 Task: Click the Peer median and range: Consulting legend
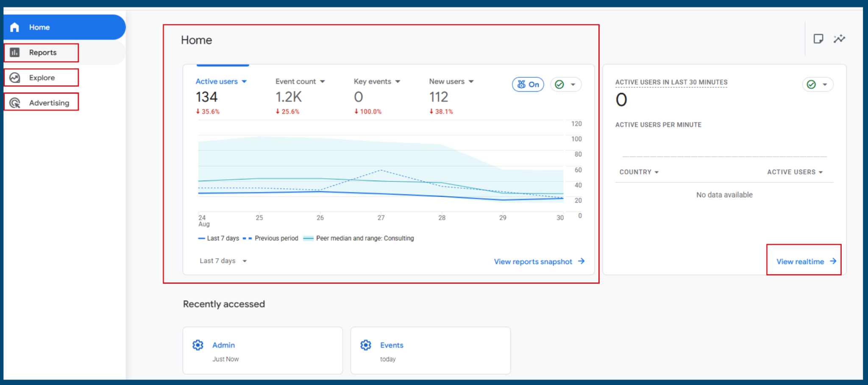click(359, 238)
